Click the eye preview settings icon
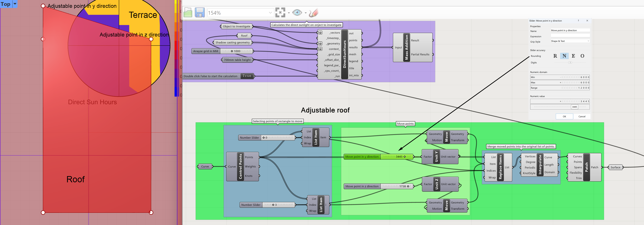This screenshot has width=644, height=225. (297, 13)
